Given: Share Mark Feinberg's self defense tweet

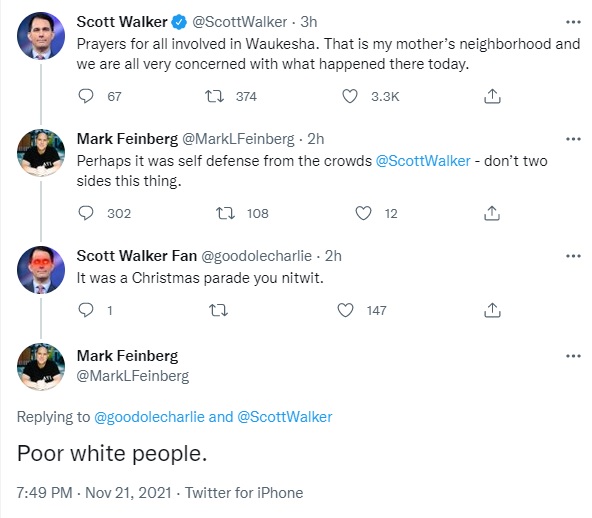Looking at the screenshot, I should [x=492, y=213].
